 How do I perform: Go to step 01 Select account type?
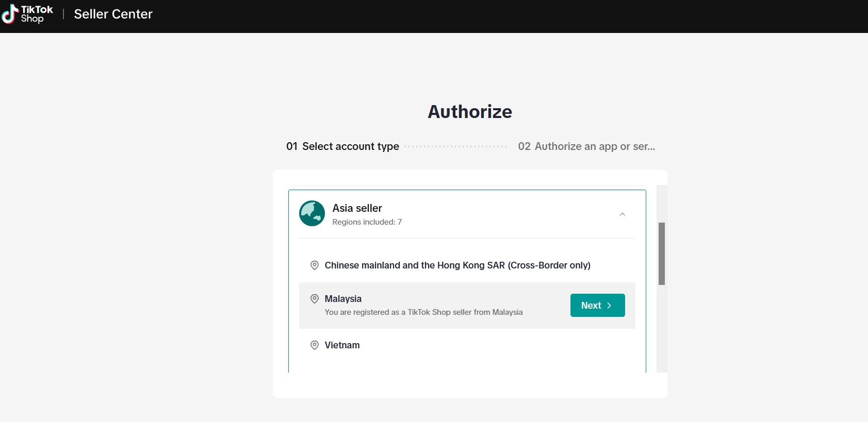(342, 146)
